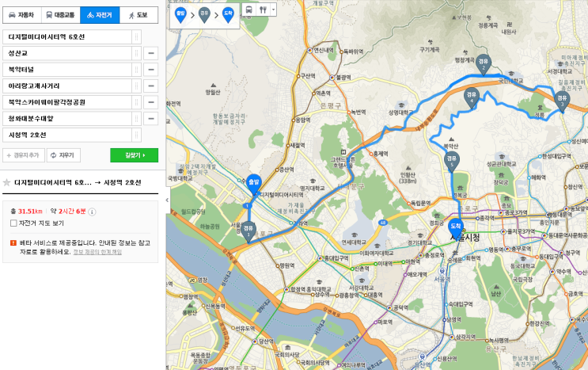588x370 pixels.
Task: Add a waypoint with 경유지 추가
Action: point(24,155)
